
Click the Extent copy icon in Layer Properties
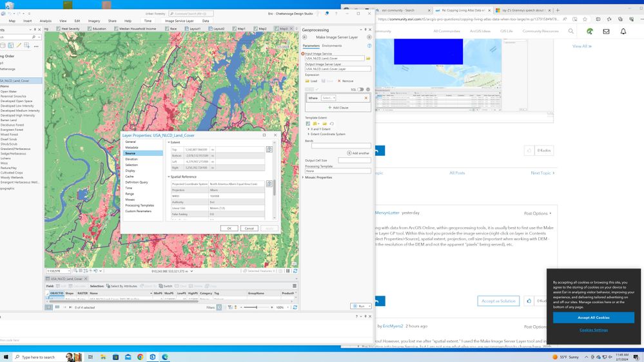269,149
